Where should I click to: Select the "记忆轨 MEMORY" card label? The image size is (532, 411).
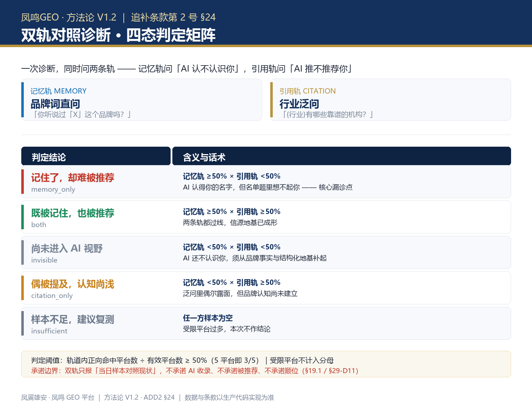[59, 91]
